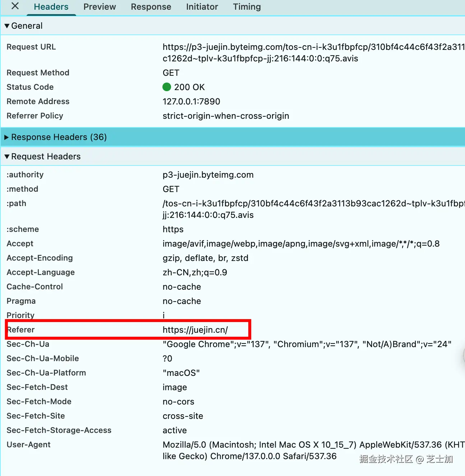Select the Mozilla/5.0 User-Agent value
The height and width of the screenshot is (476, 465).
click(314, 451)
